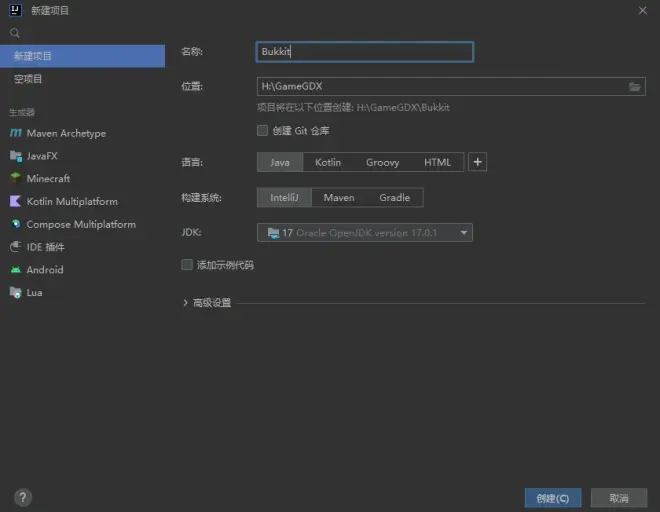Enable 创建 Git 仓库 checkbox
Screen dimensions: 660x512
(262, 131)
